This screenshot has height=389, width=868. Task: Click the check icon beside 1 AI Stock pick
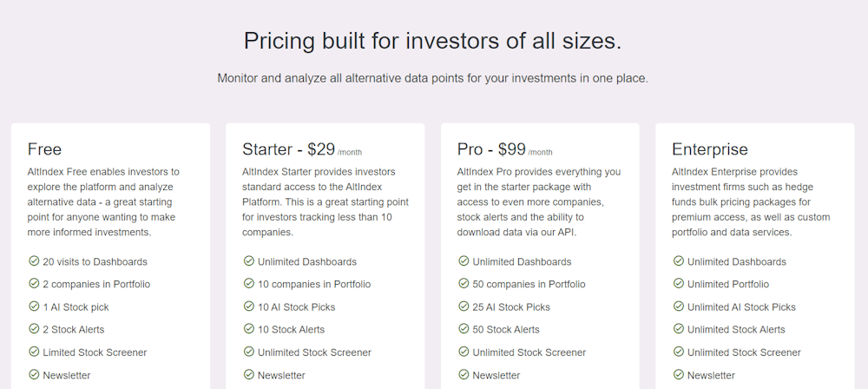pos(34,307)
